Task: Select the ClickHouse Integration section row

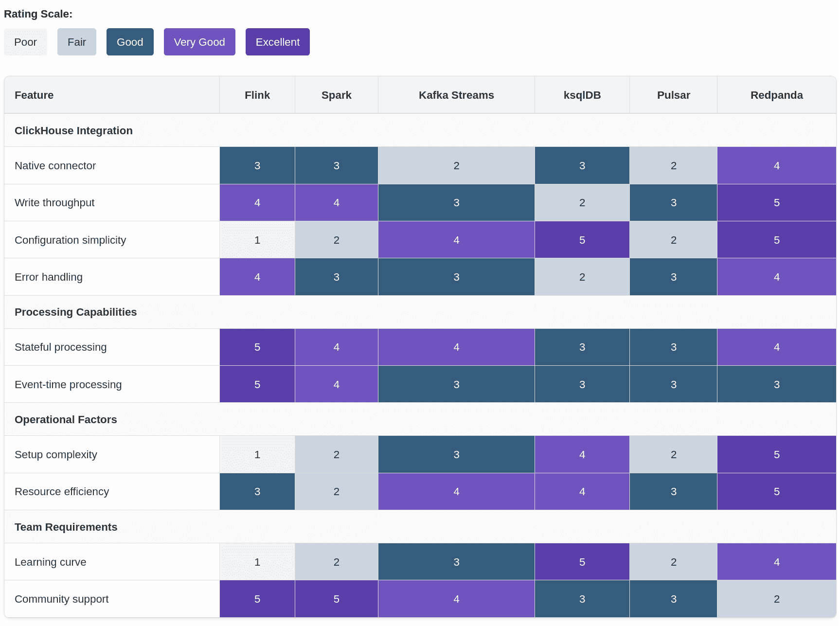Action: point(420,130)
